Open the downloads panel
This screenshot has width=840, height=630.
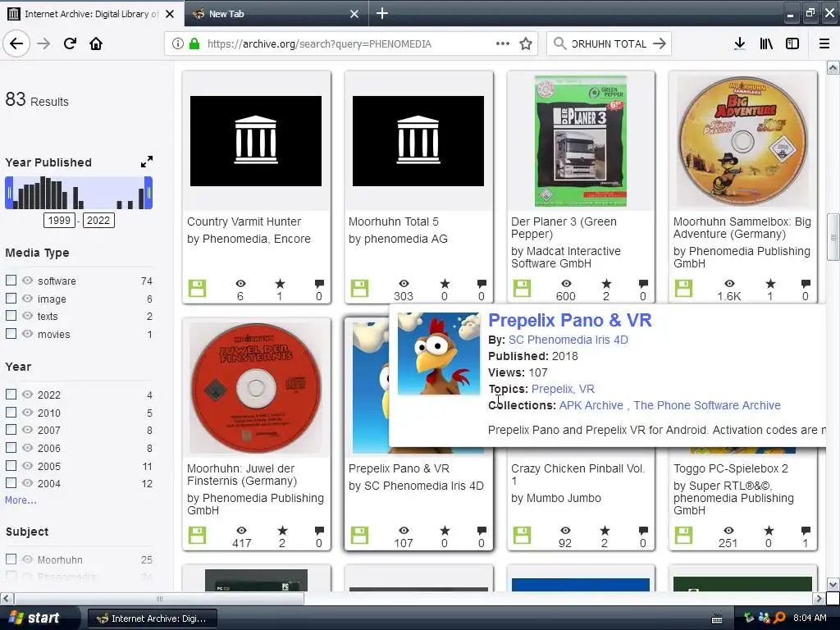point(740,43)
